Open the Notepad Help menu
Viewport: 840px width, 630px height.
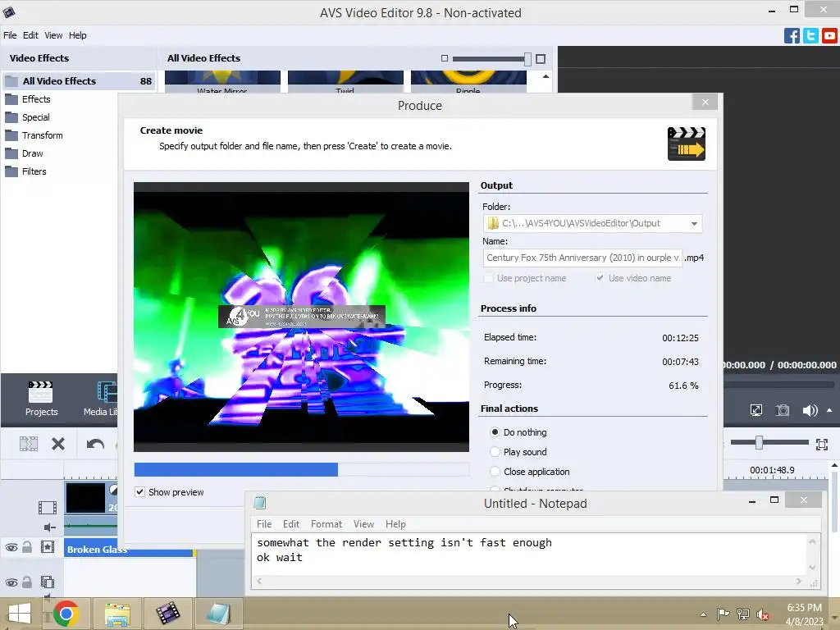[395, 524]
